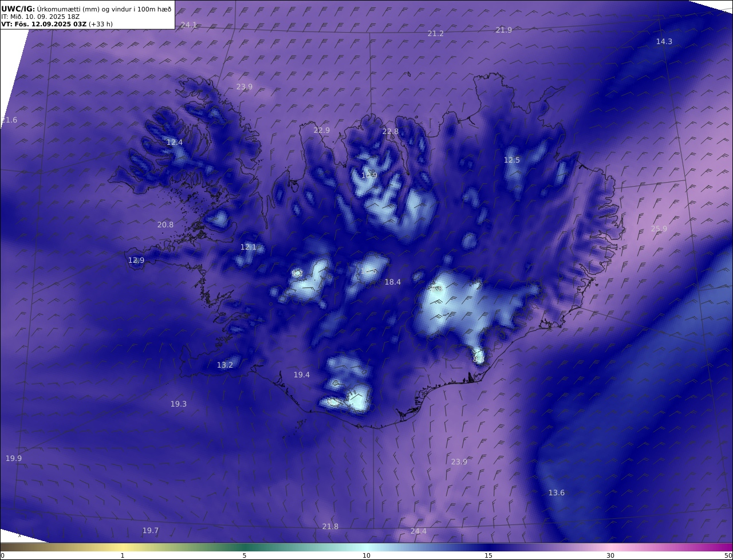Click the 24.4 value label
Image resolution: width=733 pixels, height=560 pixels.
(419, 531)
